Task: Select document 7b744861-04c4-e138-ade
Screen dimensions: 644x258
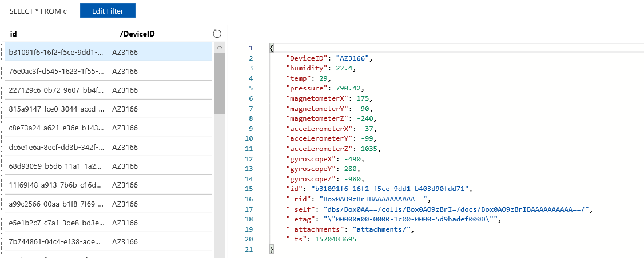Action: click(x=109, y=241)
